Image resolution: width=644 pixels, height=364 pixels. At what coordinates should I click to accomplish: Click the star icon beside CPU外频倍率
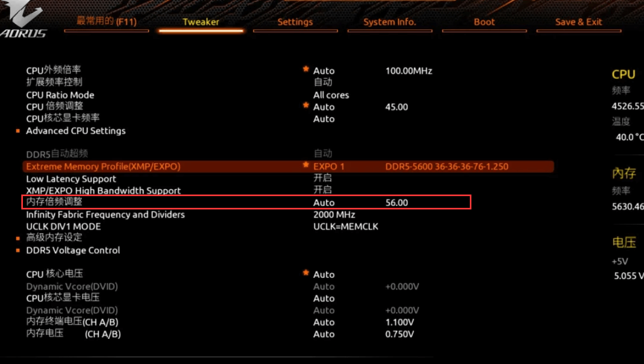tap(306, 69)
